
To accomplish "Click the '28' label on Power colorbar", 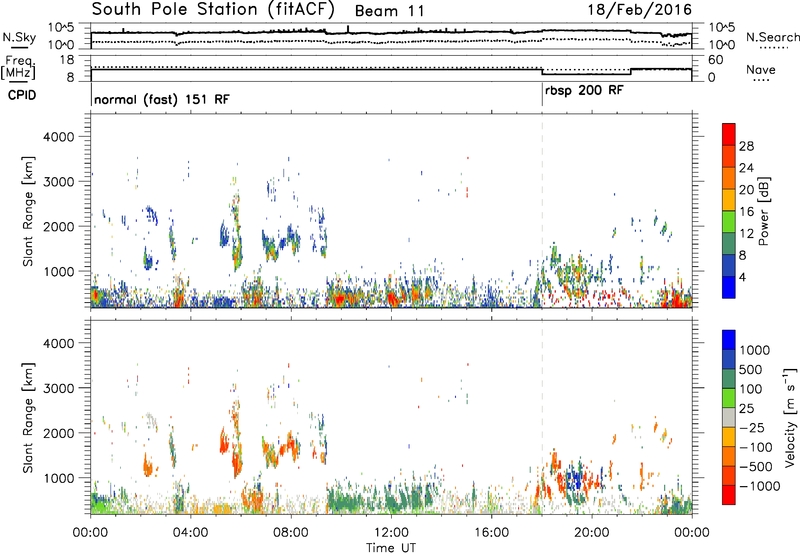I will pyautogui.click(x=746, y=146).
